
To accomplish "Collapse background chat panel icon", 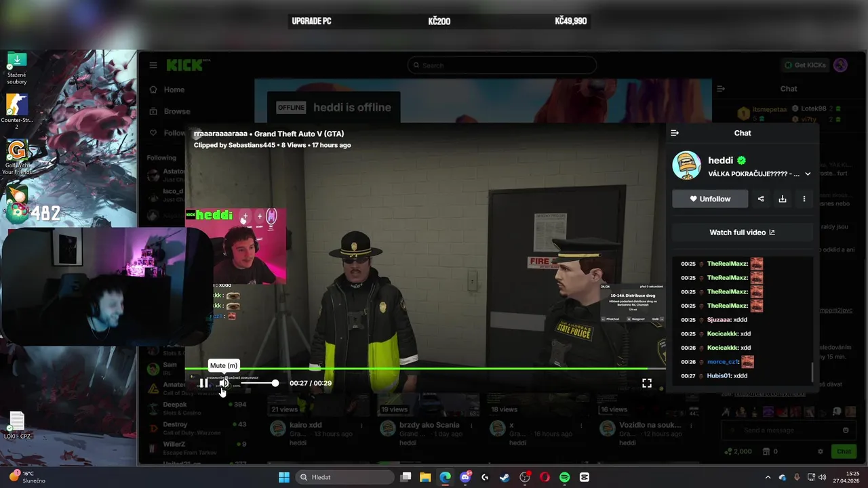I will 721,89.
